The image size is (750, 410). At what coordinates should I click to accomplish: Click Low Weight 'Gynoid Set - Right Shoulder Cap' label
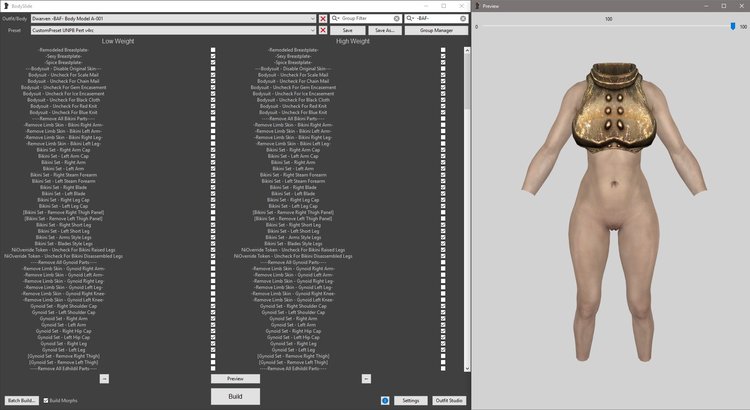(63, 306)
